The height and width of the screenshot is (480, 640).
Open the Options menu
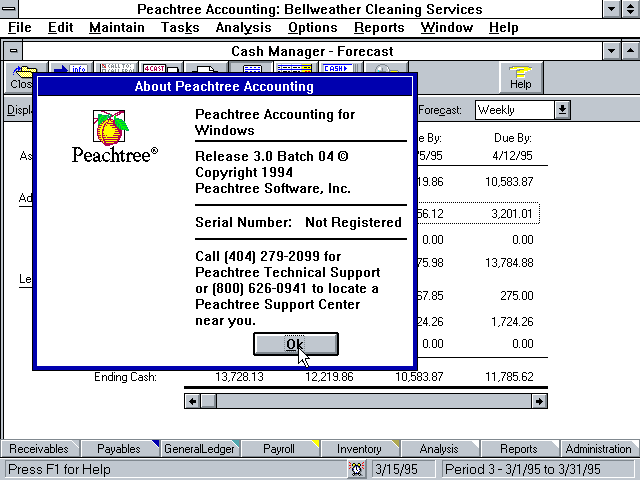313,27
